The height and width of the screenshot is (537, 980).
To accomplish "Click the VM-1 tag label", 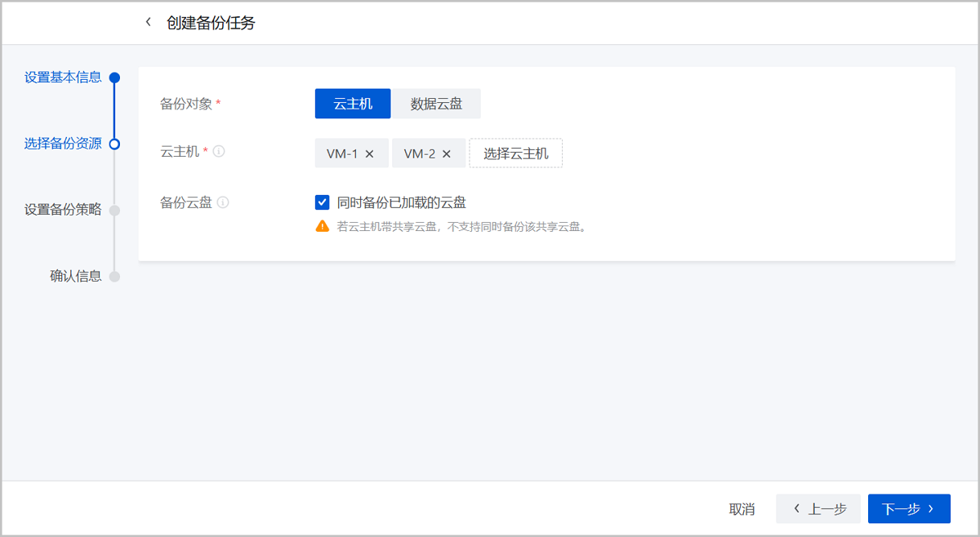I will [342, 153].
